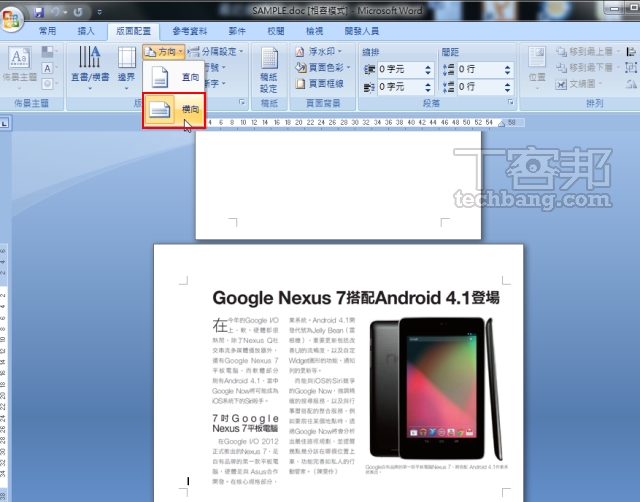
Task: Click the spacing before icon
Action: click(x=449, y=69)
